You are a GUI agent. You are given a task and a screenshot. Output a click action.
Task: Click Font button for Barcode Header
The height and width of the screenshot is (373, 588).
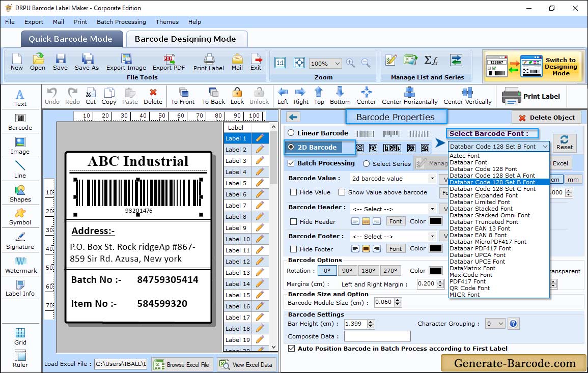tap(395, 221)
